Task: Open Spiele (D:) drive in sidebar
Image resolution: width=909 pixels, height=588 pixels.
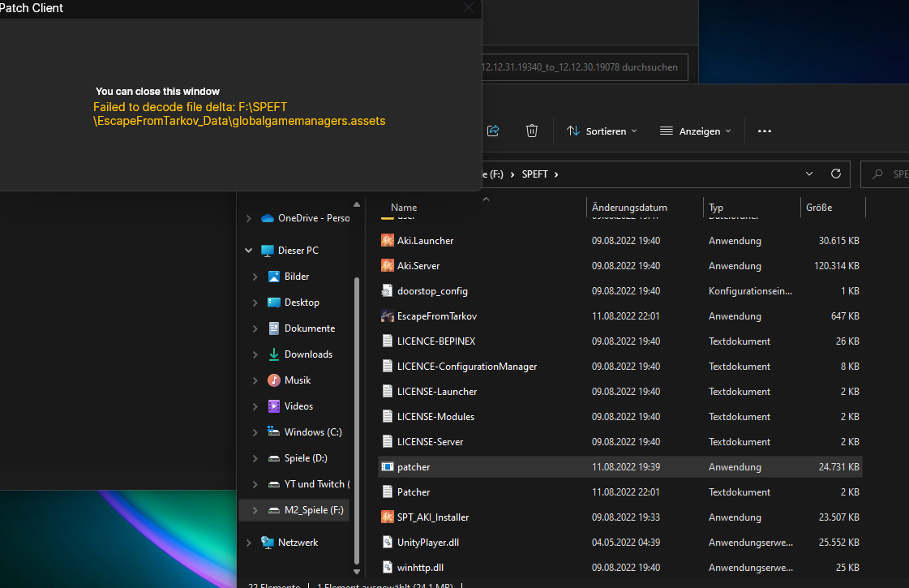Action: [306, 458]
